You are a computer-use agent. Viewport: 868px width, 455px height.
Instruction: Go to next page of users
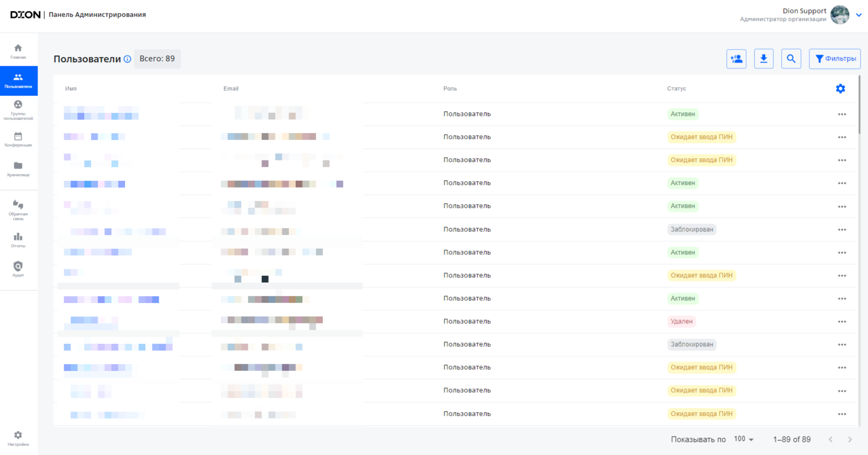(x=850, y=440)
